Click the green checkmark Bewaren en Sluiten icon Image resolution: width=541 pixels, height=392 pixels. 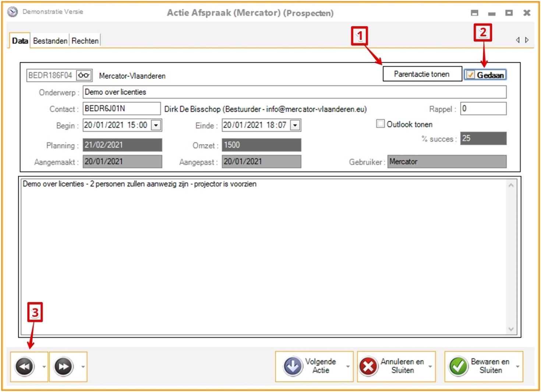(458, 367)
